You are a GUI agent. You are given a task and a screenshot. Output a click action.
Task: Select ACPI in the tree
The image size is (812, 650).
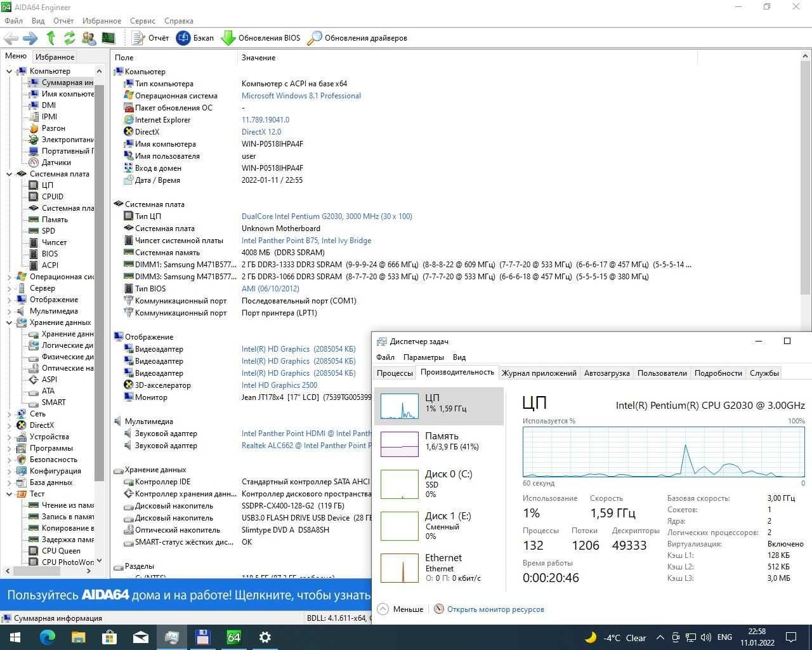coord(50,265)
